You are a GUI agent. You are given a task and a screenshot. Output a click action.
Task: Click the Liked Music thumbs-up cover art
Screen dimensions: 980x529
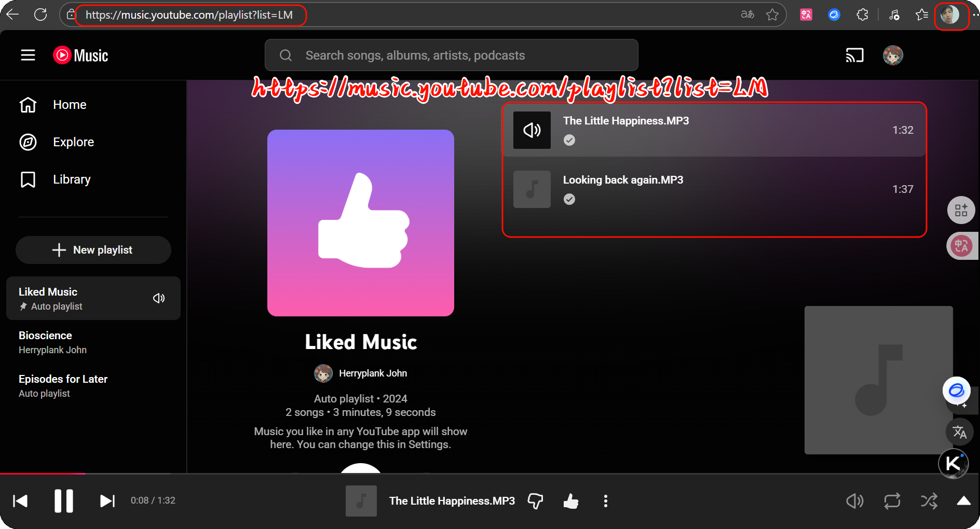(361, 223)
